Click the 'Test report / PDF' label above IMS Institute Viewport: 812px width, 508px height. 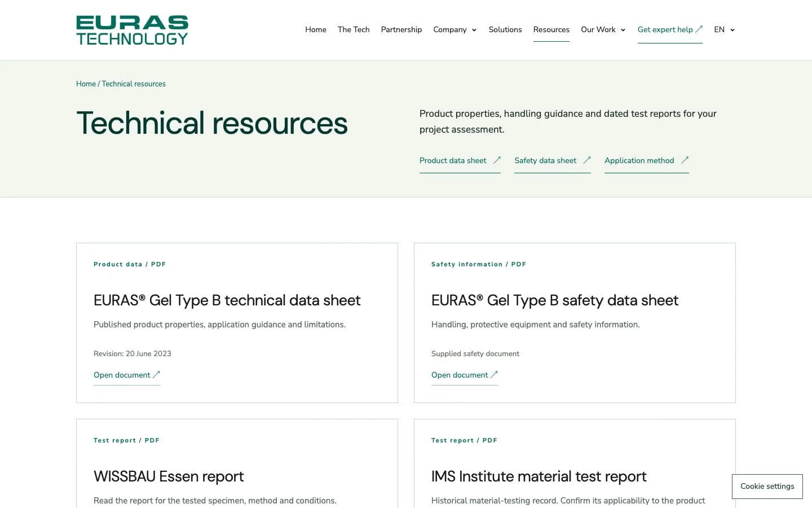pos(464,440)
